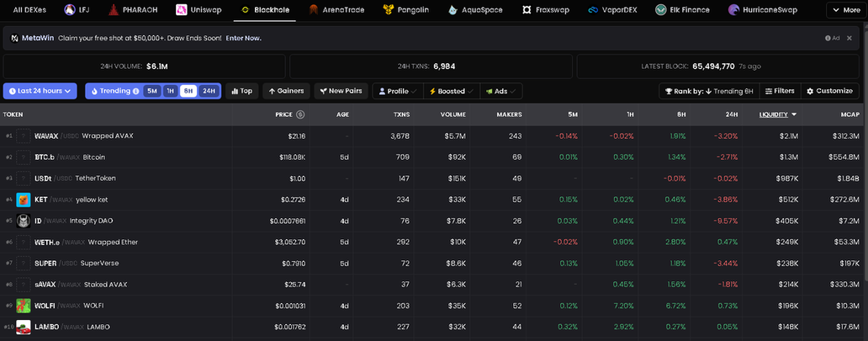The image size is (868, 341).
Task: Click the KET token thumbnail
Action: (24, 200)
